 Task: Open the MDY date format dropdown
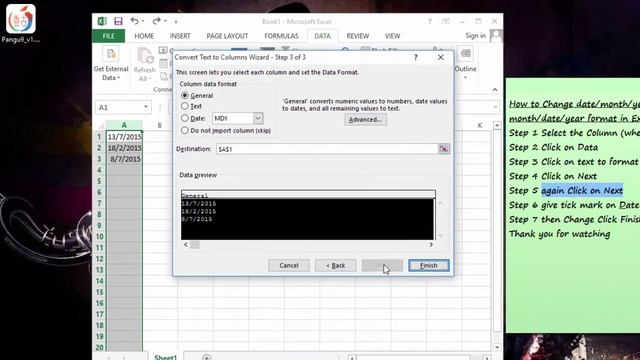point(258,118)
